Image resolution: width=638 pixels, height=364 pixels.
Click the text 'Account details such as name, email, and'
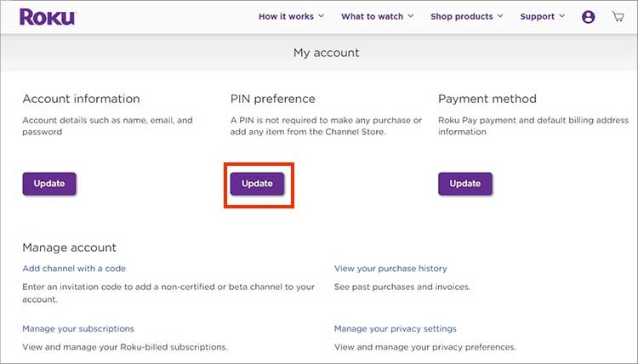(x=107, y=121)
